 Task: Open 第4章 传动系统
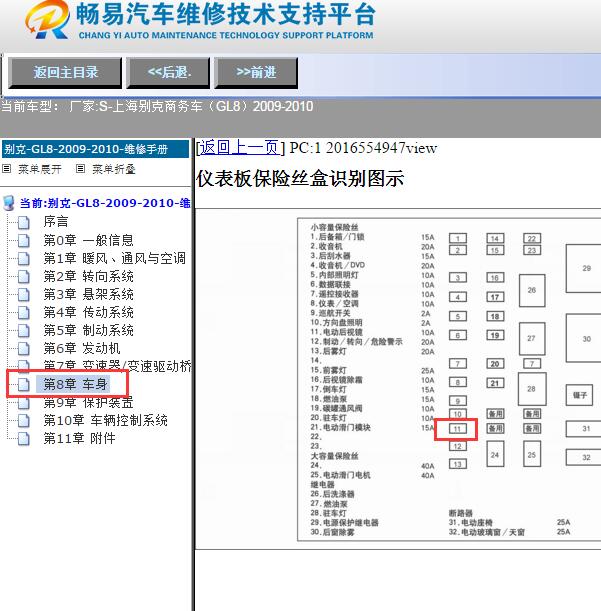pos(88,312)
